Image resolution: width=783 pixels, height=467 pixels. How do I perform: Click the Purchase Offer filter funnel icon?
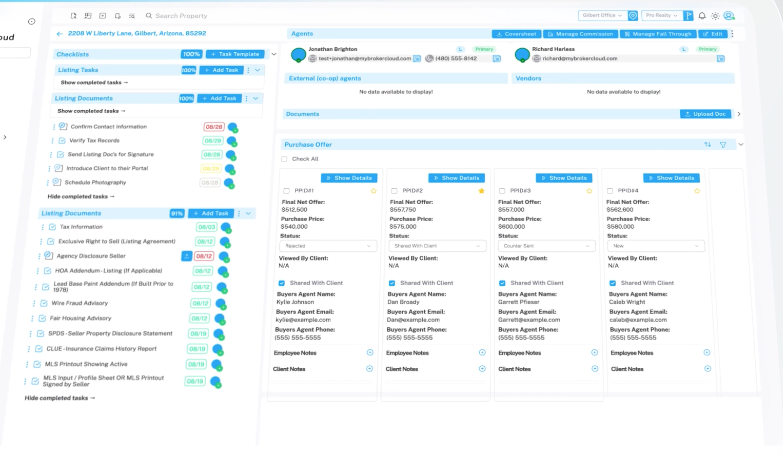click(724, 144)
